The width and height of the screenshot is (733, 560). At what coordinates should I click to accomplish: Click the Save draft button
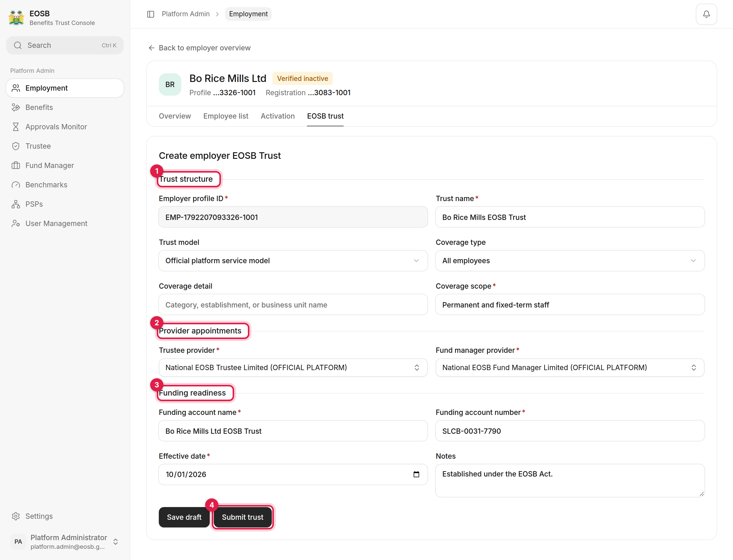click(184, 517)
